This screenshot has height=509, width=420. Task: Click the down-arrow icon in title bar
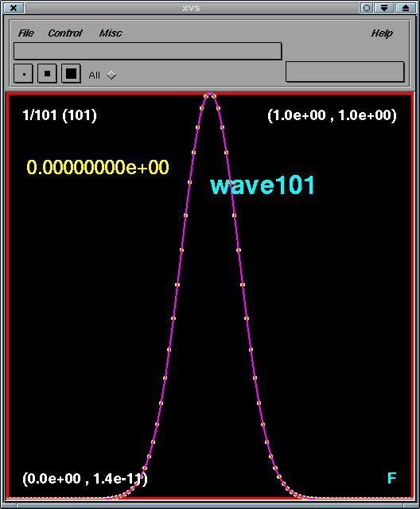point(384,8)
